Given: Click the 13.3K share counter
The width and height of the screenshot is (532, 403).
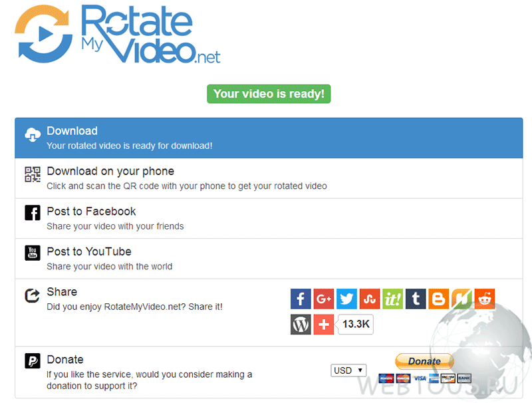Looking at the screenshot, I should coord(356,325).
